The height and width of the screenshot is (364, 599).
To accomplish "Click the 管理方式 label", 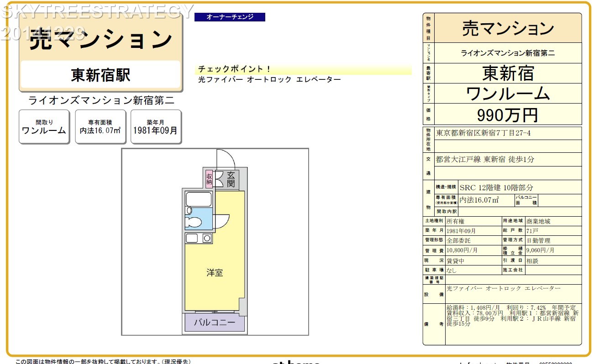I will click(x=514, y=240).
